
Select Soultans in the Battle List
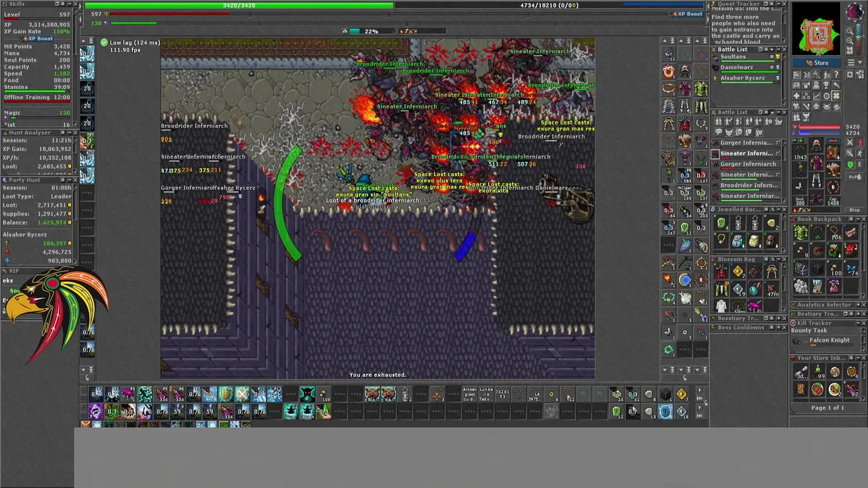click(746, 57)
